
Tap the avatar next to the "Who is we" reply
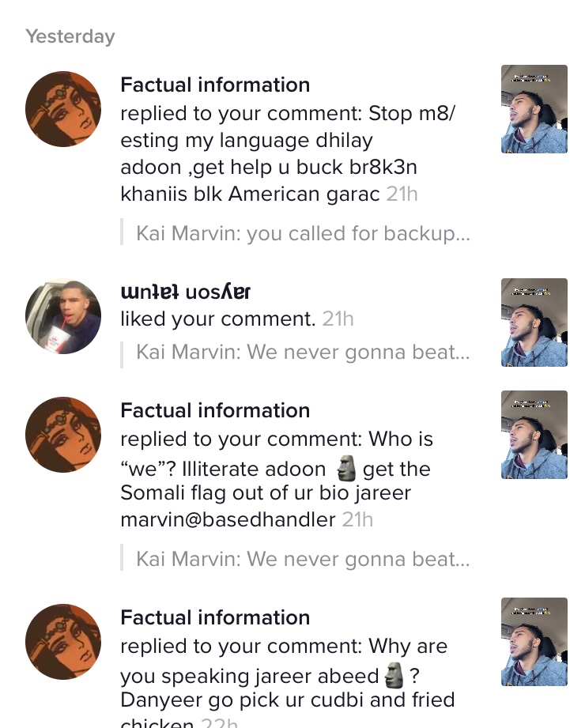[63, 435]
